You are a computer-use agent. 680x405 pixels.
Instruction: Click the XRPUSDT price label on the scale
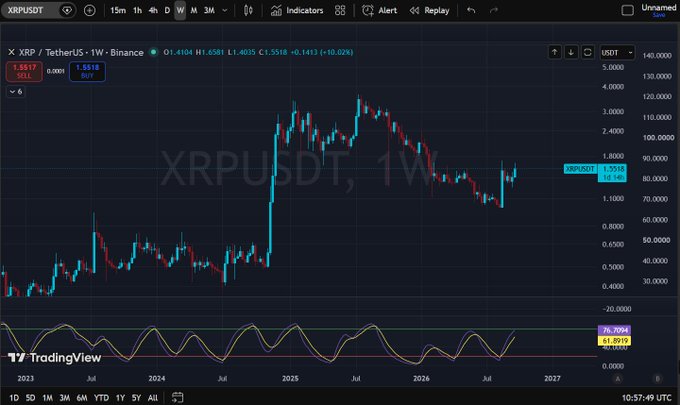point(580,169)
